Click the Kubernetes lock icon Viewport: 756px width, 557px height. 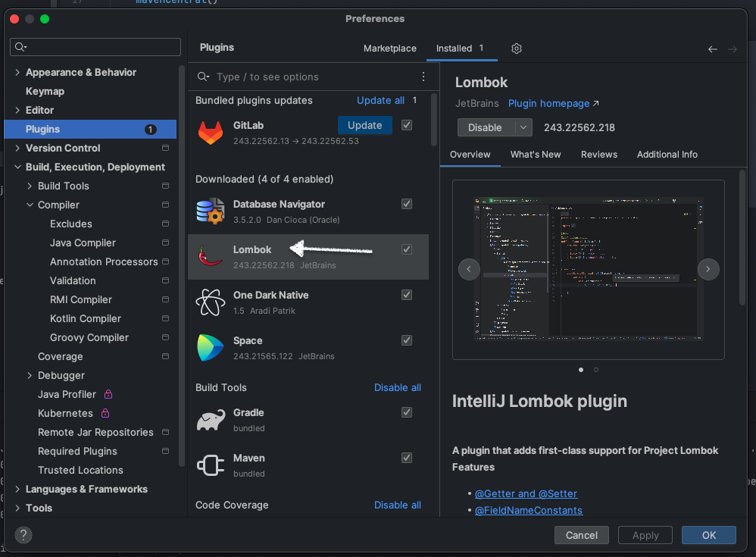[x=105, y=413]
